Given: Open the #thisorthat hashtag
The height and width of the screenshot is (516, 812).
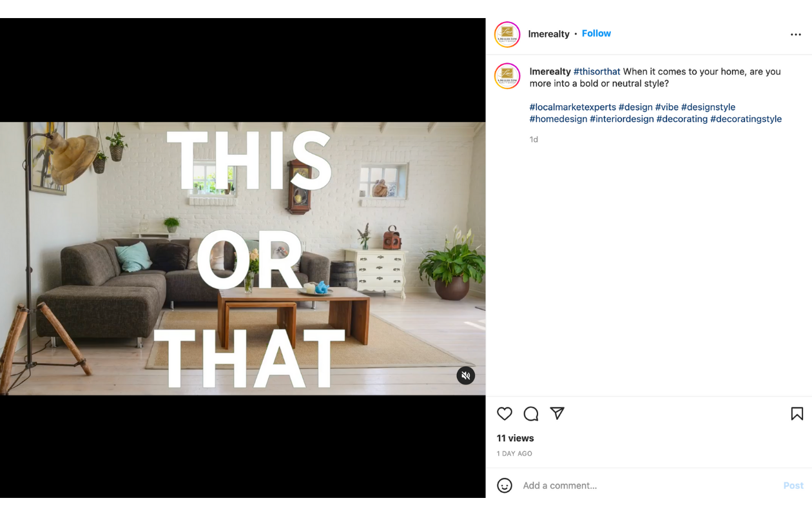Looking at the screenshot, I should (x=597, y=72).
